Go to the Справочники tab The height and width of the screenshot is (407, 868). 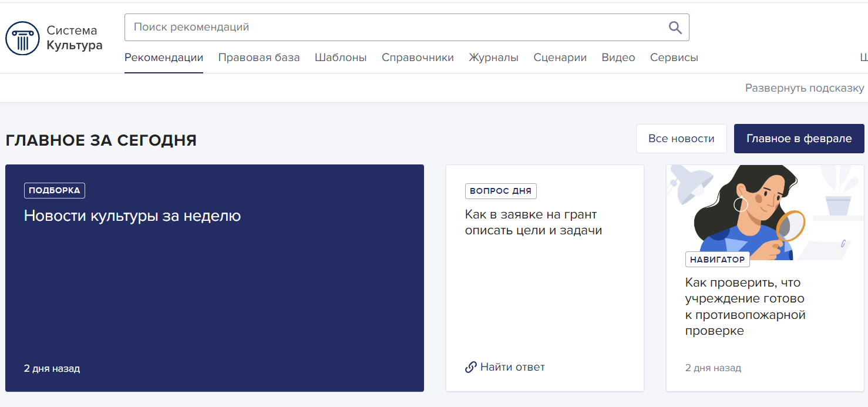coord(418,58)
